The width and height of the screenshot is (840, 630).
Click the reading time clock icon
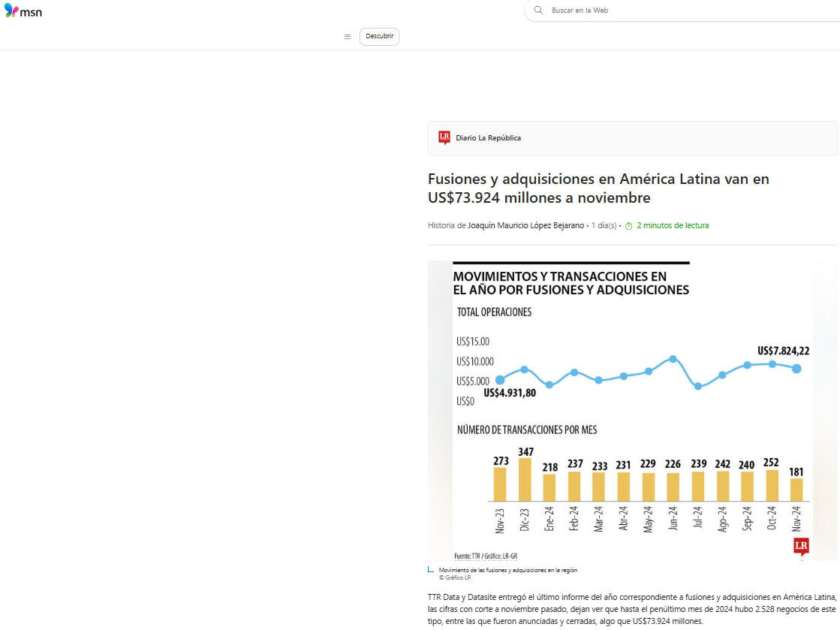click(628, 226)
